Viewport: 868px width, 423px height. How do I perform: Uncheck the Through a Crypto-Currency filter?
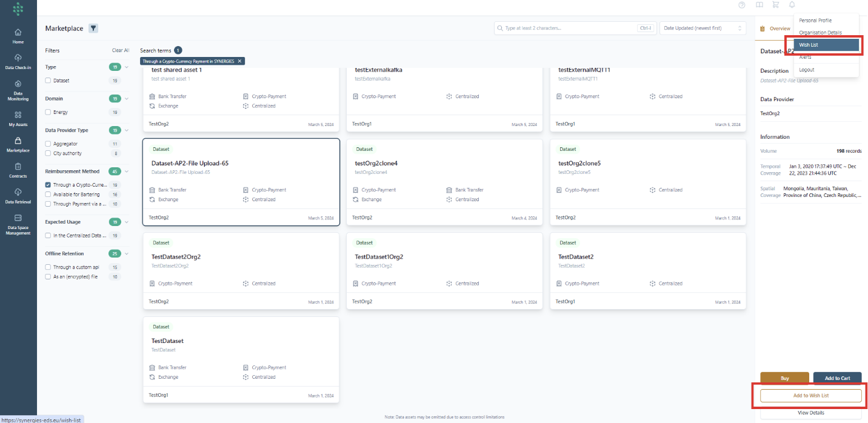pyautogui.click(x=48, y=185)
